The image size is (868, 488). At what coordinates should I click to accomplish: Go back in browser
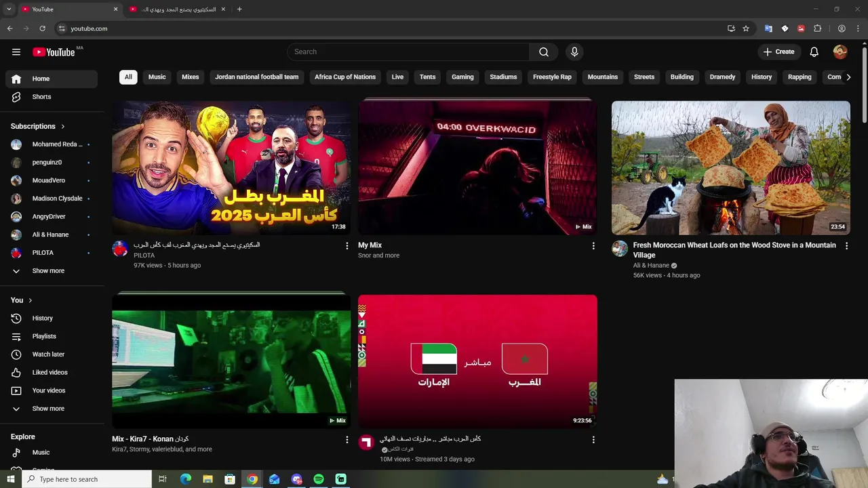9,28
